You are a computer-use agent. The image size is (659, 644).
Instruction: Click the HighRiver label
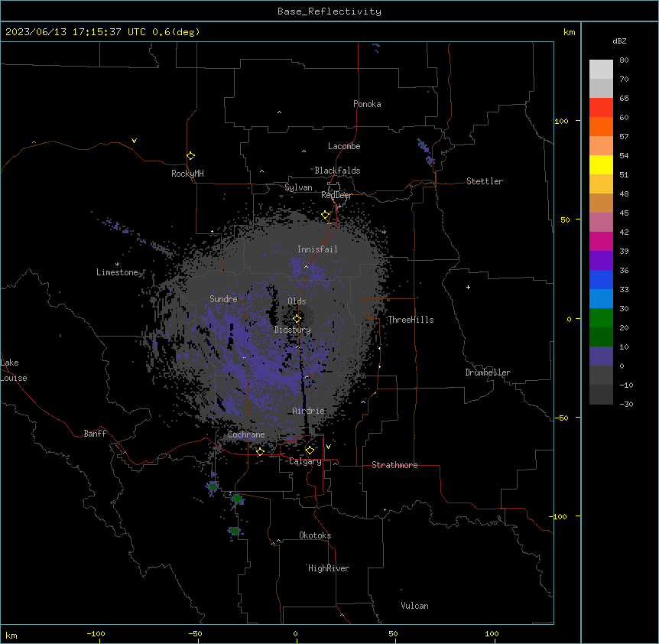point(329,568)
